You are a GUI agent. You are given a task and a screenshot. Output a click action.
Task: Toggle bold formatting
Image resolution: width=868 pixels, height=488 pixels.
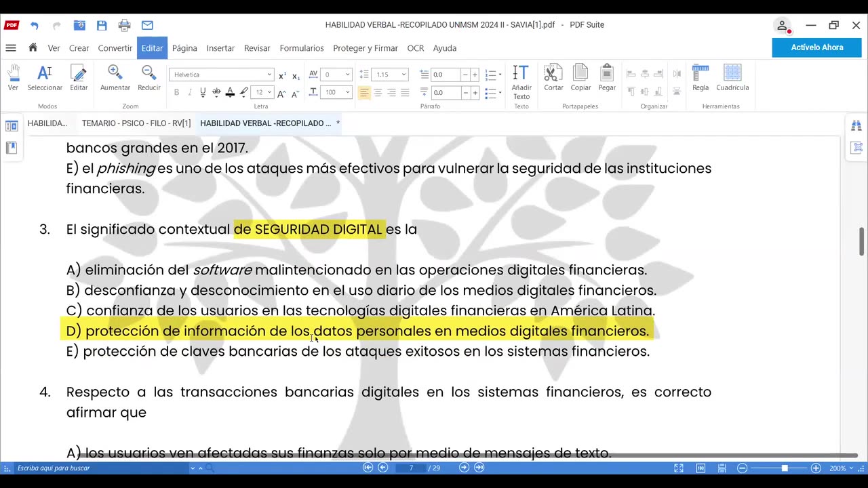pyautogui.click(x=176, y=93)
